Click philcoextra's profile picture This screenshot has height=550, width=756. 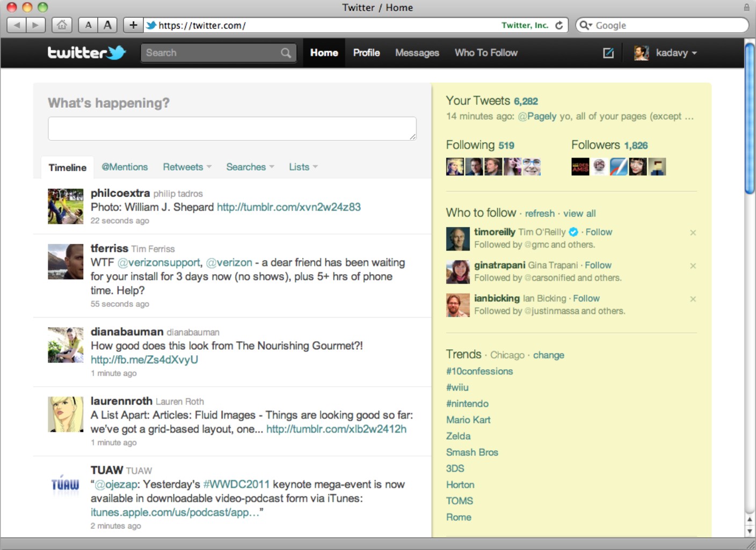coord(66,206)
